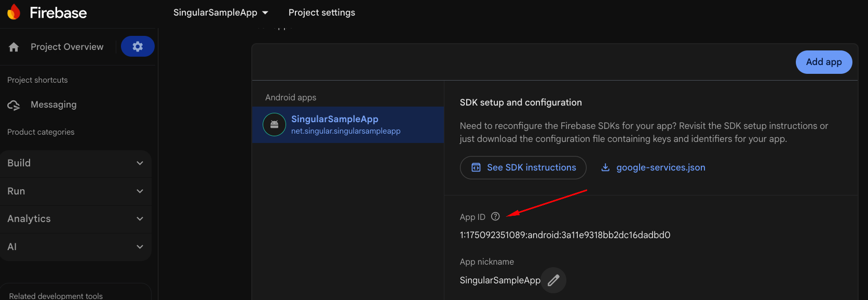The height and width of the screenshot is (300, 868).
Task: Click the Android app icon for SingularSampleApp
Action: coord(274,125)
